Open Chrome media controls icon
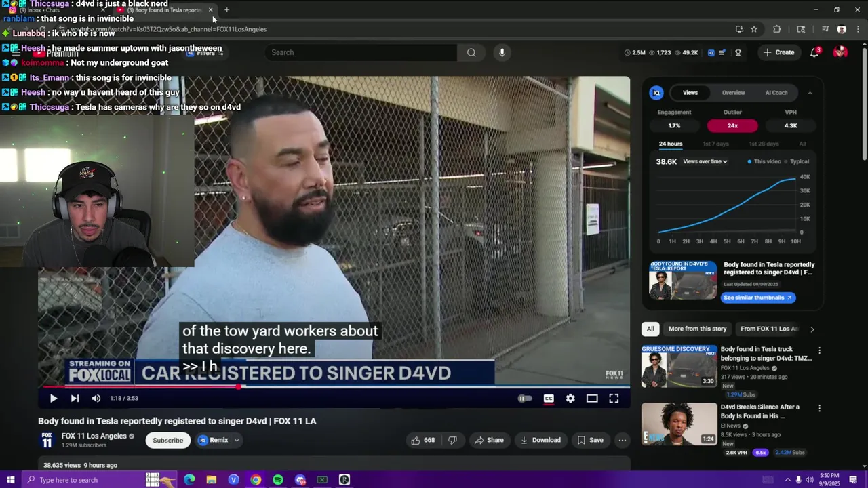 (825, 29)
